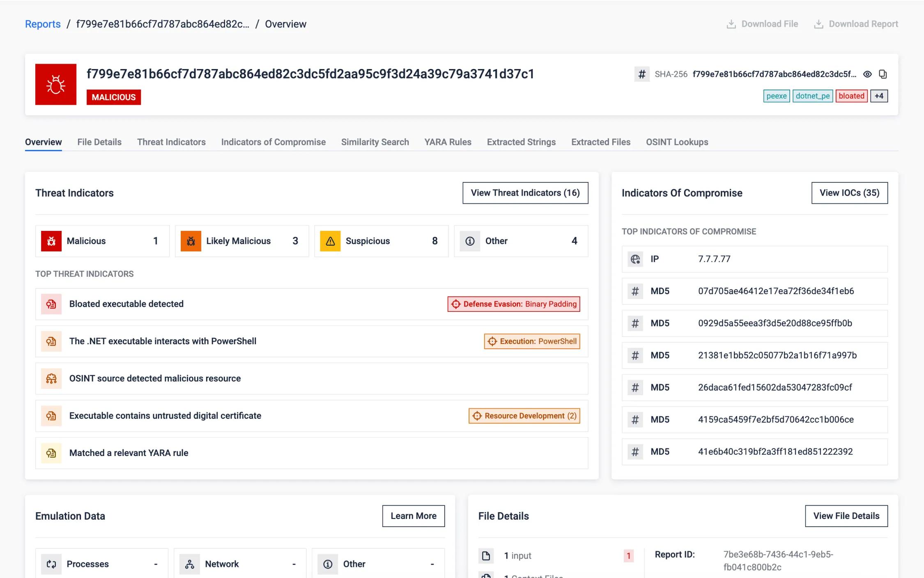This screenshot has height=578, width=924.
Task: Toggle SHA-256 visibility eye icon
Action: (x=867, y=74)
